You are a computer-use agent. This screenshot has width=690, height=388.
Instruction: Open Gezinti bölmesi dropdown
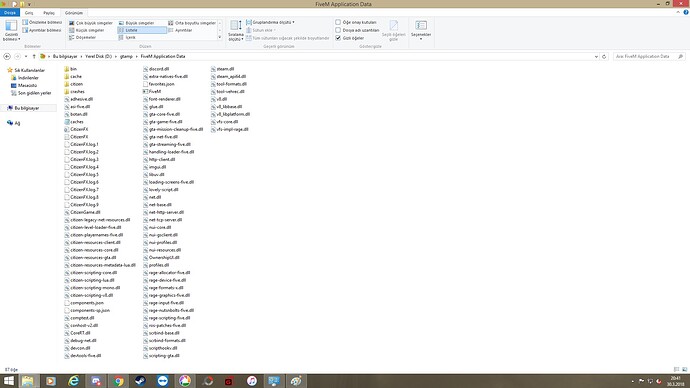coord(11,31)
